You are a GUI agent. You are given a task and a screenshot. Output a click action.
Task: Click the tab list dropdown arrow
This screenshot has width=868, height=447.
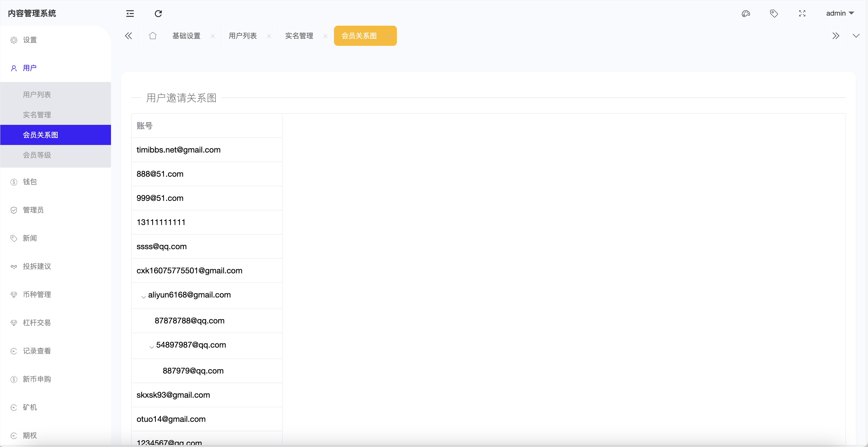(x=856, y=36)
